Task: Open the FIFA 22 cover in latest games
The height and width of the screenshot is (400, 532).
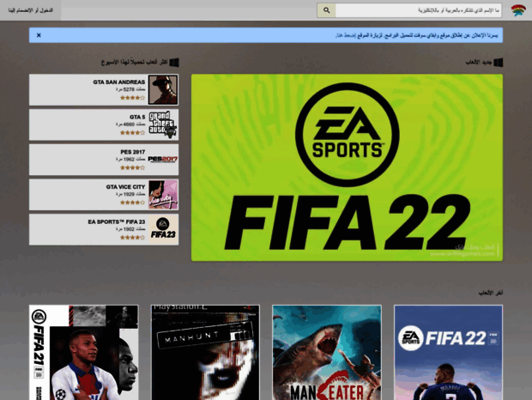Action: click(x=448, y=353)
